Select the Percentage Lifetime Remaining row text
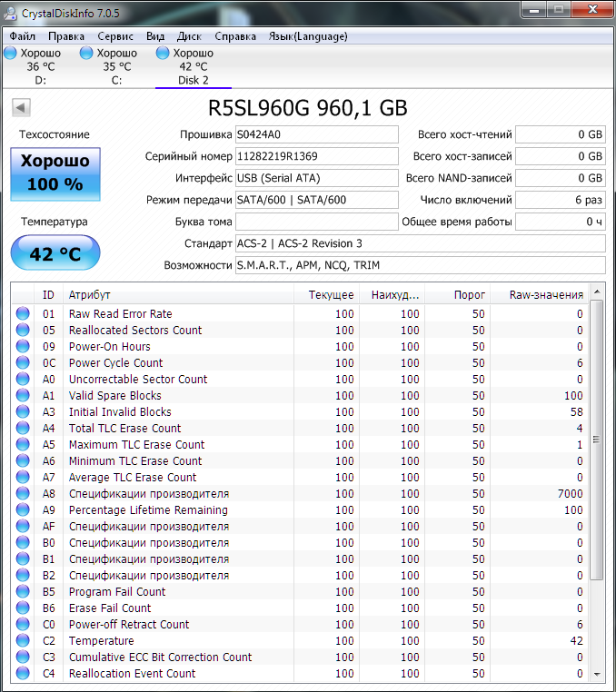616x692 pixels. pyautogui.click(x=148, y=509)
